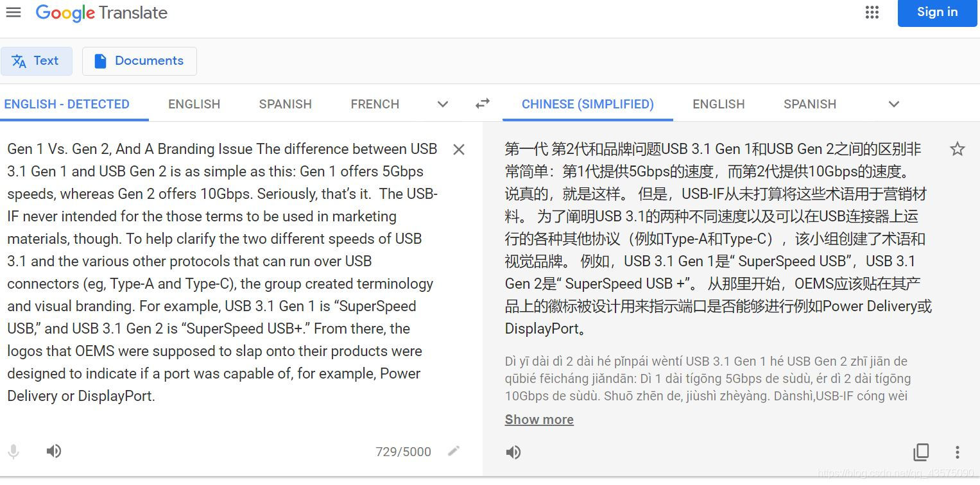The image size is (980, 485).
Task: Clear the source text
Action: click(459, 149)
